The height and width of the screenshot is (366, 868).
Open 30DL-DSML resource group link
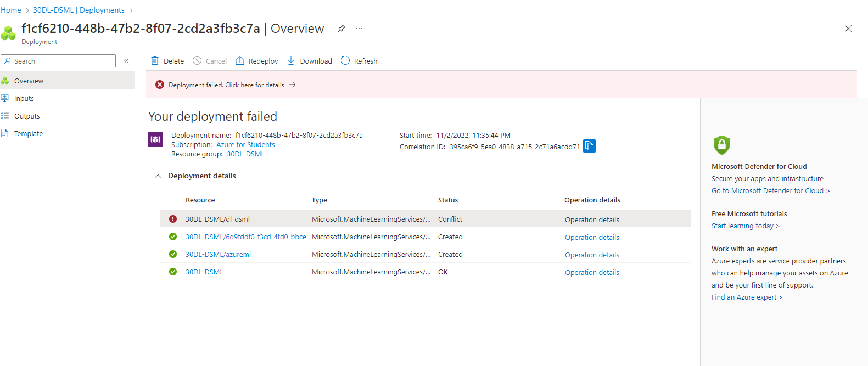pos(245,154)
